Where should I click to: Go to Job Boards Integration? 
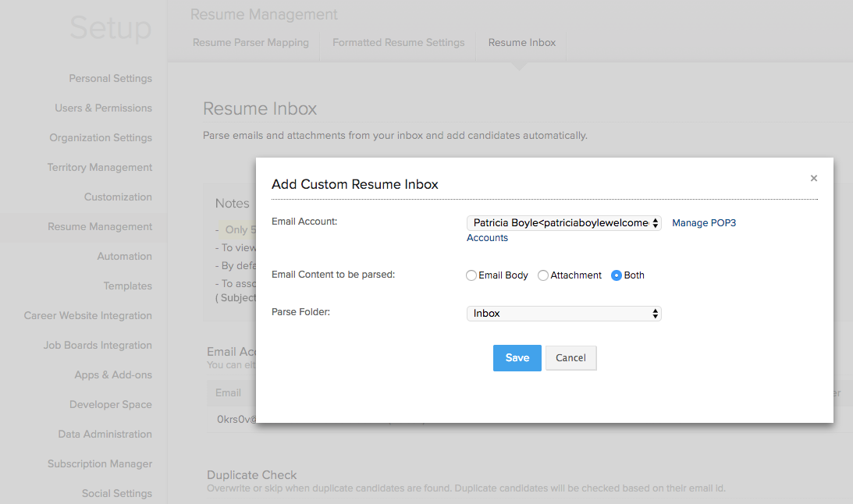point(98,346)
